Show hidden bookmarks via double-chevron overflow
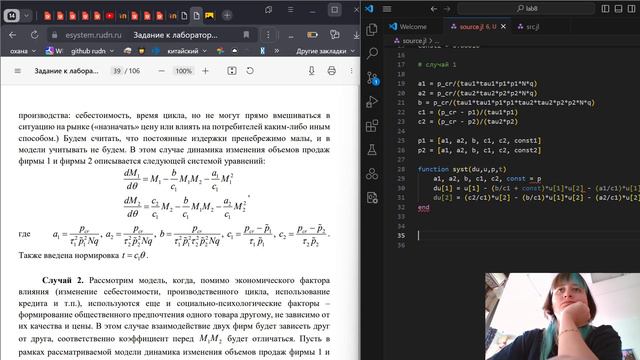Image resolution: width=640 pixels, height=360 pixels. pyautogui.click(x=277, y=51)
